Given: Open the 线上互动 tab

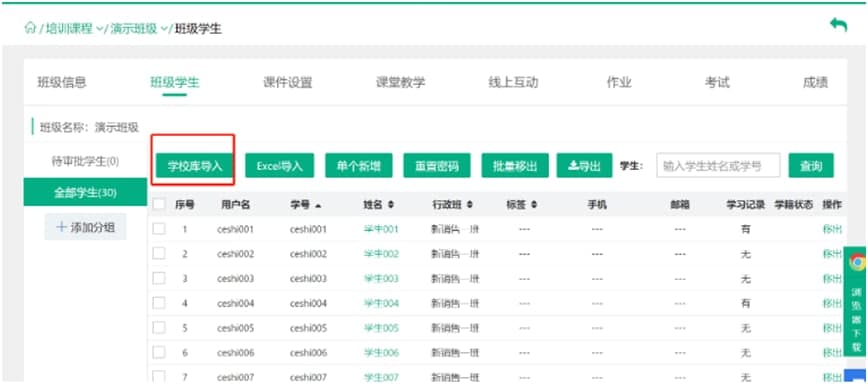Looking at the screenshot, I should pos(513,83).
